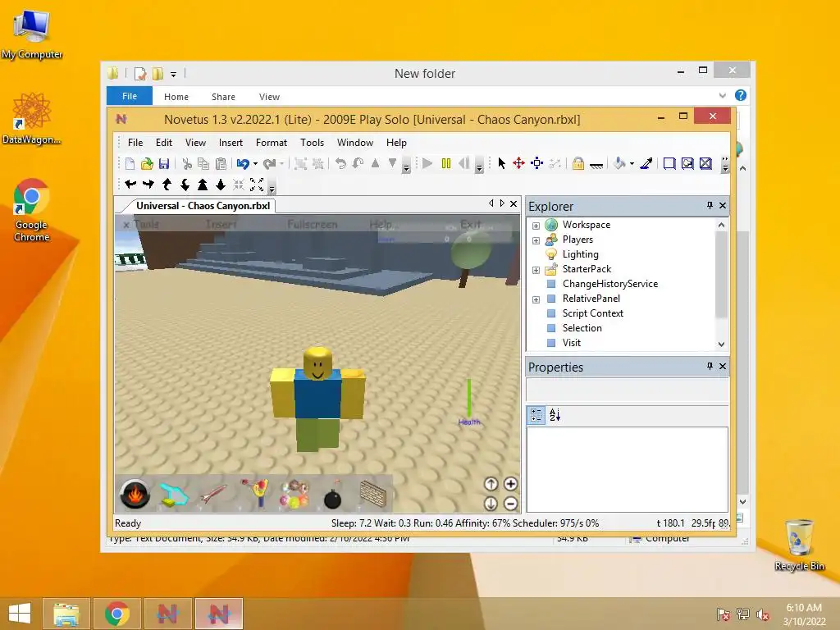Image resolution: width=840 pixels, height=630 pixels.
Task: Click the in-game Exit button
Action: point(470,225)
